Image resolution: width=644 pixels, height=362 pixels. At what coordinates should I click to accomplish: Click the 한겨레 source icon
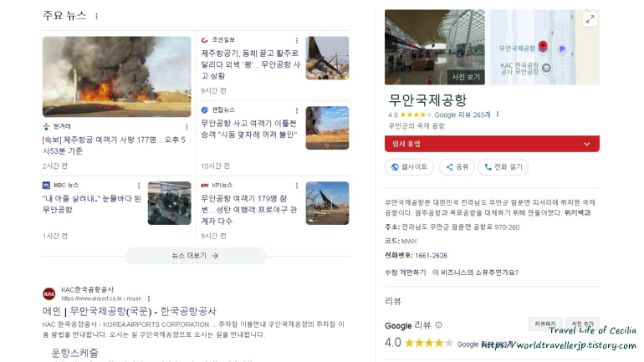[x=46, y=126]
